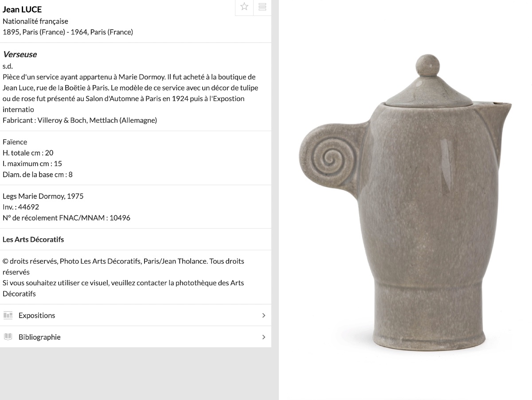This screenshot has height=400, width=532.
Task: Click the favorite star icon
Action: tap(244, 7)
